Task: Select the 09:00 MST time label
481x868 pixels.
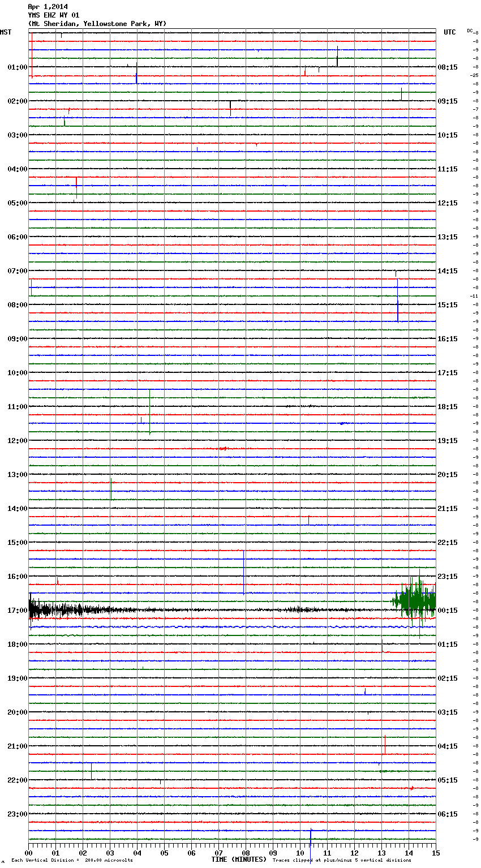Action: click(18, 339)
